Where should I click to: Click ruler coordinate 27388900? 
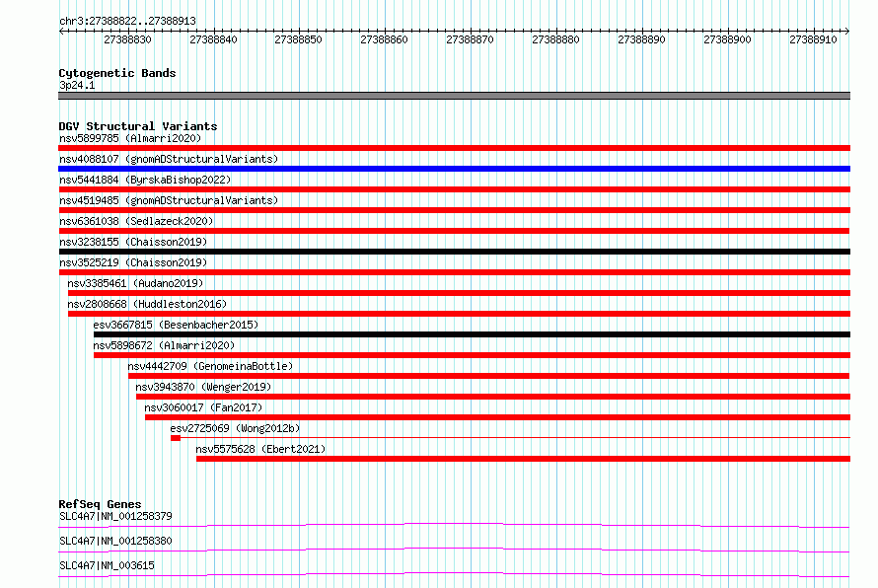pyautogui.click(x=727, y=39)
